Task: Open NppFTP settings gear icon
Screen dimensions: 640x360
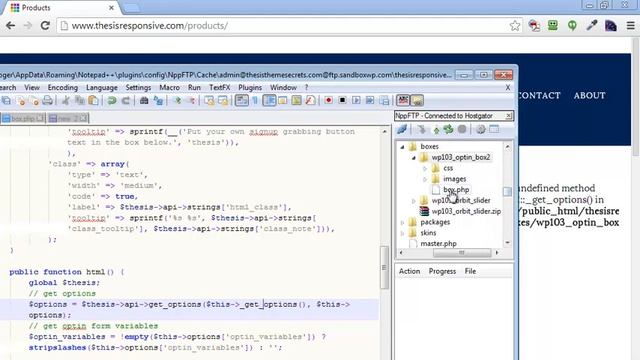Action: point(481,129)
